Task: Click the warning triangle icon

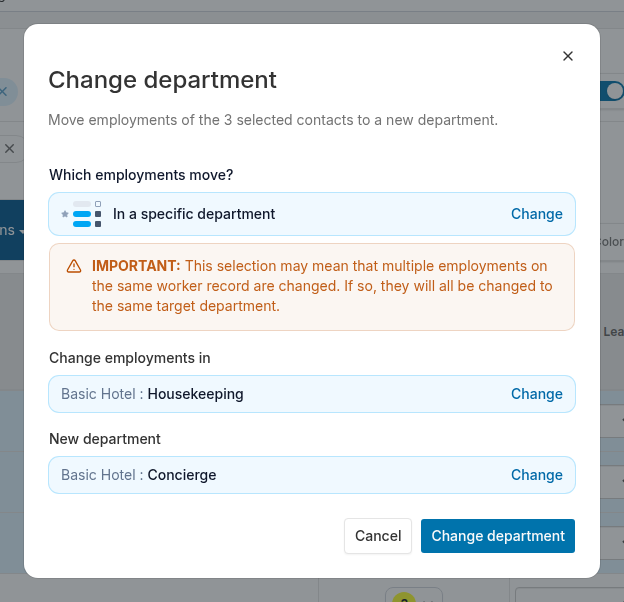Action: coord(74,266)
